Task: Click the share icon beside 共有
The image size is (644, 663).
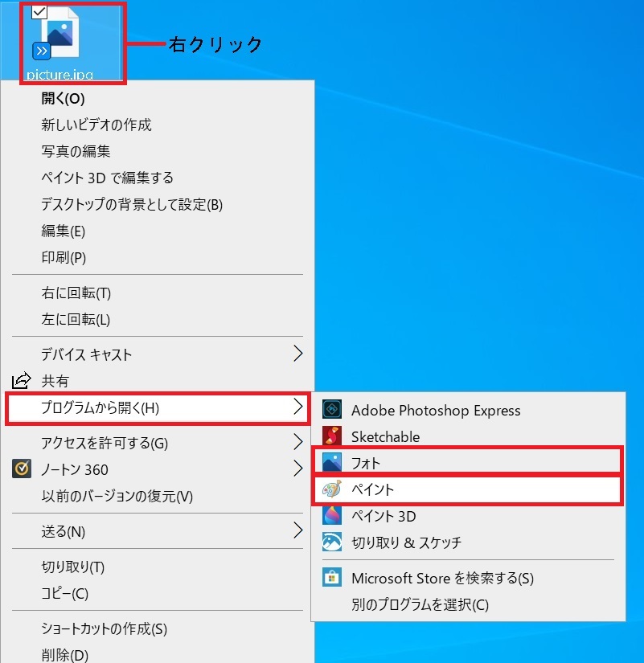Action: (21, 381)
